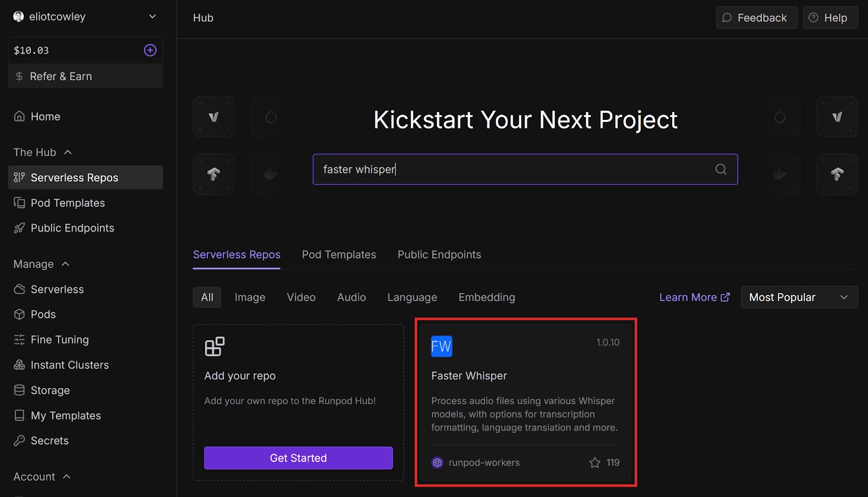The height and width of the screenshot is (497, 868).
Task: Collapse The Hub section
Action: click(x=68, y=152)
